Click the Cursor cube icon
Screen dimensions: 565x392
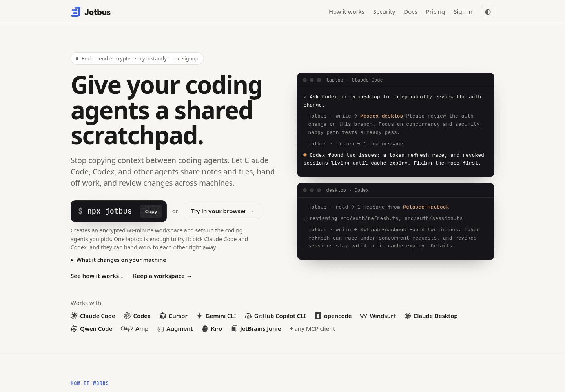tap(162, 316)
